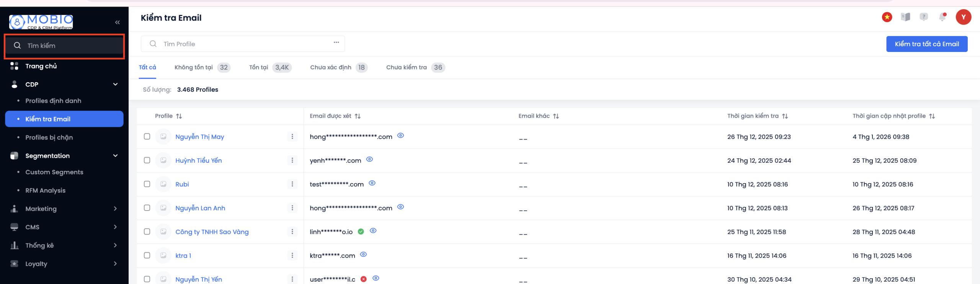Tick the checkbox for Huỳnh Tiểu Yến
This screenshot has width=980, height=284.
coord(147,161)
